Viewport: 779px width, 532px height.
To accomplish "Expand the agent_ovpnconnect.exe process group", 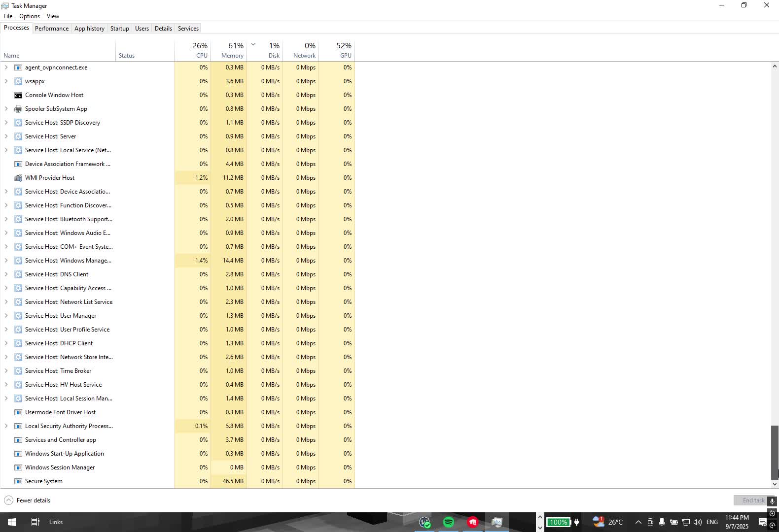I will click(6, 67).
